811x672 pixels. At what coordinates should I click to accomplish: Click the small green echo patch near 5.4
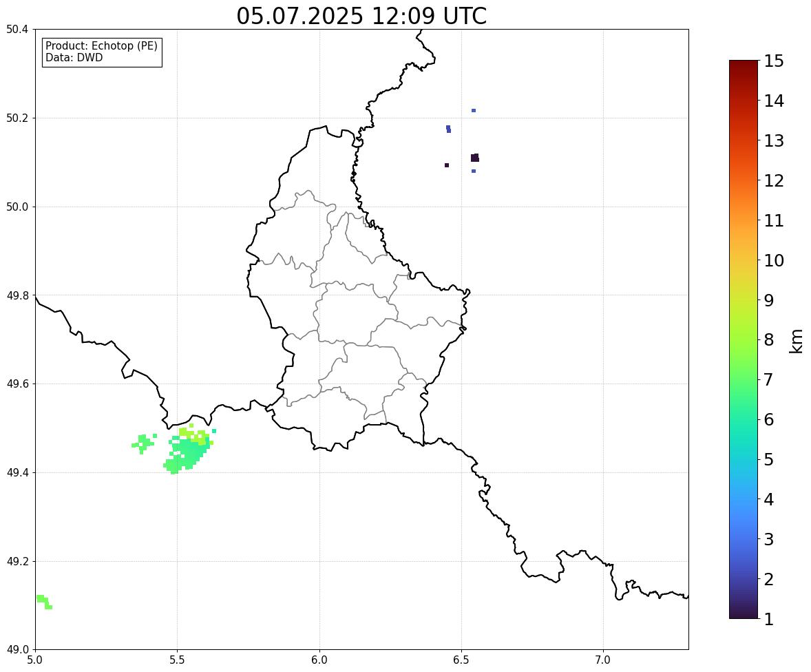coord(145,443)
